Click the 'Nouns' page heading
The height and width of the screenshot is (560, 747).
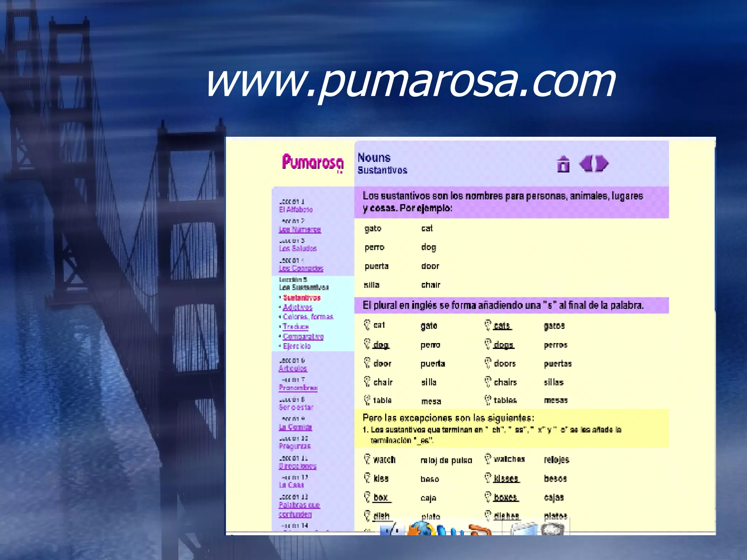coord(374,157)
